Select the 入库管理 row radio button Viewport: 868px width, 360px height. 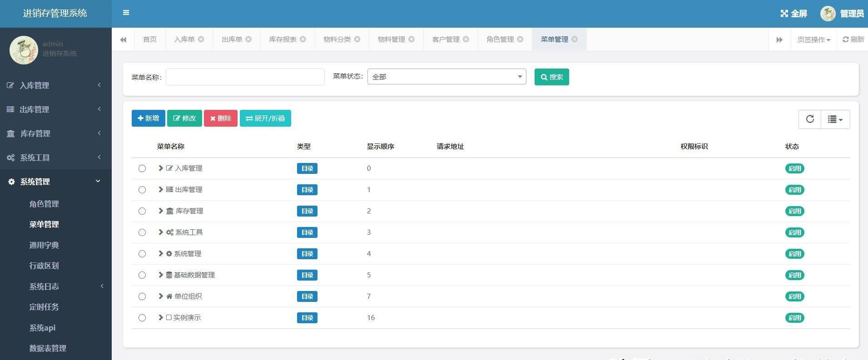(142, 168)
